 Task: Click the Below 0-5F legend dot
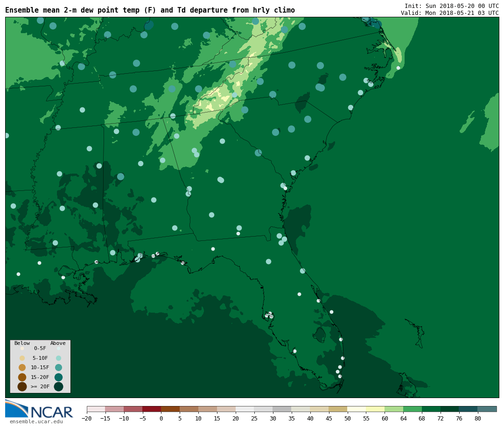pos(22,348)
